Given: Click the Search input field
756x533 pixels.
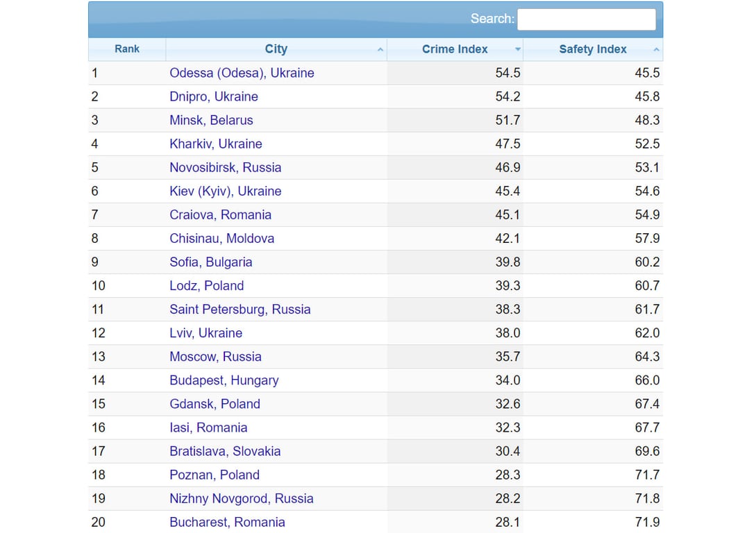Looking at the screenshot, I should 586,19.
